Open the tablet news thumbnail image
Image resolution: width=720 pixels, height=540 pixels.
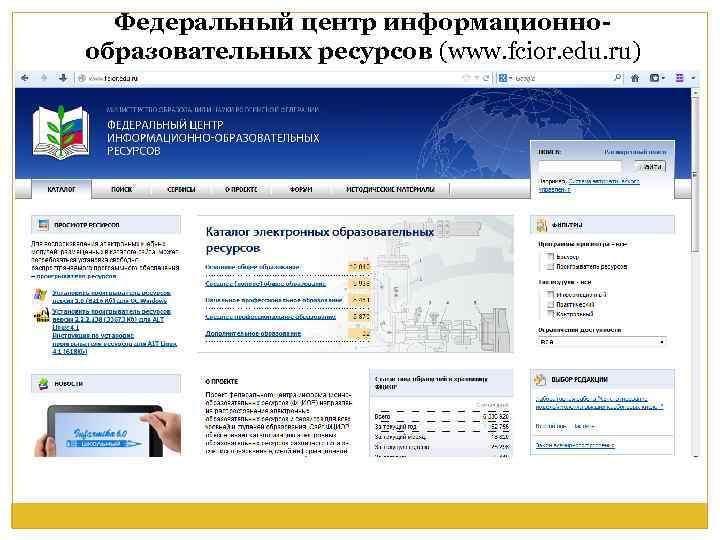point(107,430)
